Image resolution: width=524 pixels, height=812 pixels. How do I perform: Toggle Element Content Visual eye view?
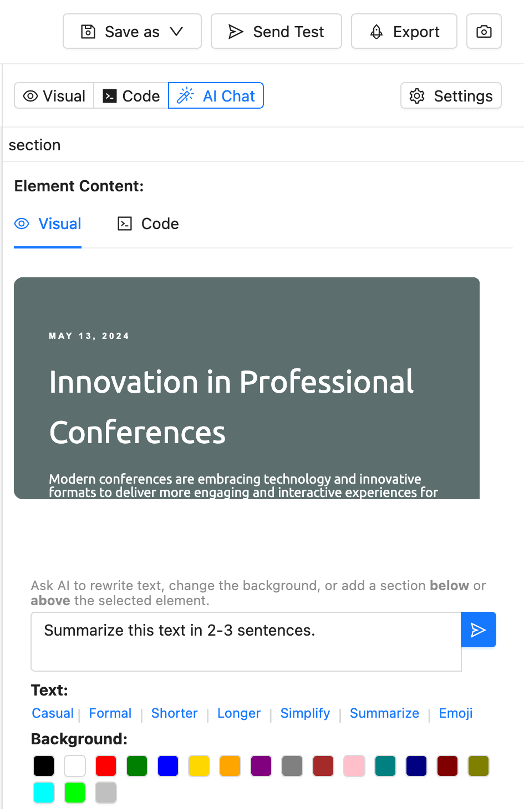(22, 224)
